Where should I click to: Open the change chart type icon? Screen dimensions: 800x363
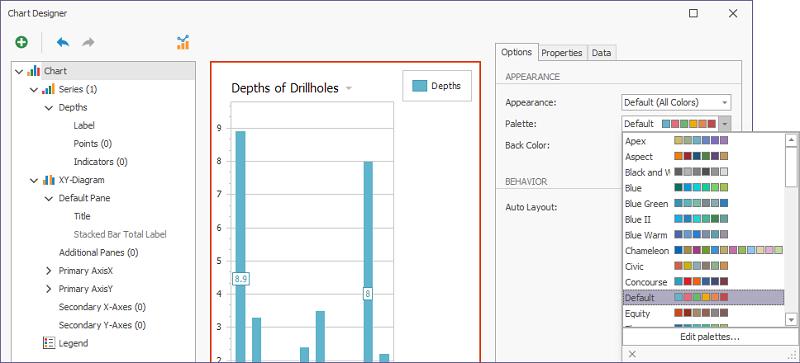coord(183,42)
